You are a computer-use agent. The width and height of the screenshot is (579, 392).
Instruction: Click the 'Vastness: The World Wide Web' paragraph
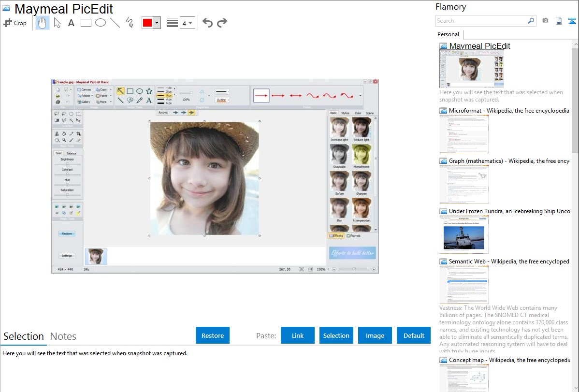pyautogui.click(x=504, y=329)
